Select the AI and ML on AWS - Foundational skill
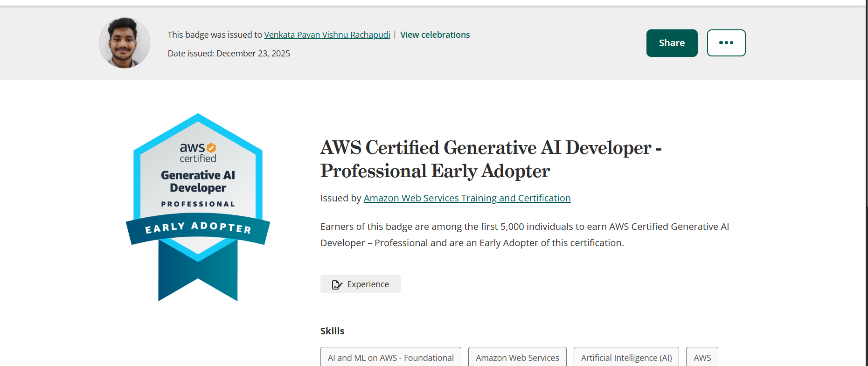 click(x=391, y=357)
